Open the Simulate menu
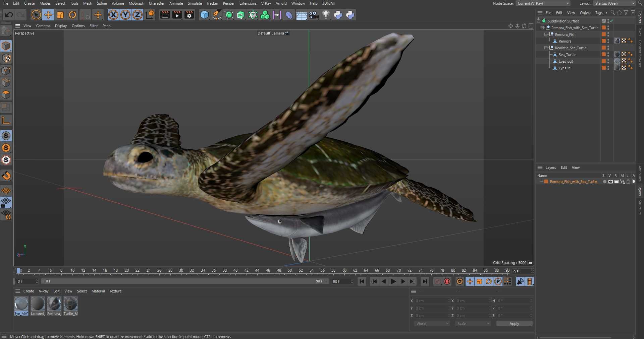Viewport: 644px width, 339px height. click(x=195, y=3)
